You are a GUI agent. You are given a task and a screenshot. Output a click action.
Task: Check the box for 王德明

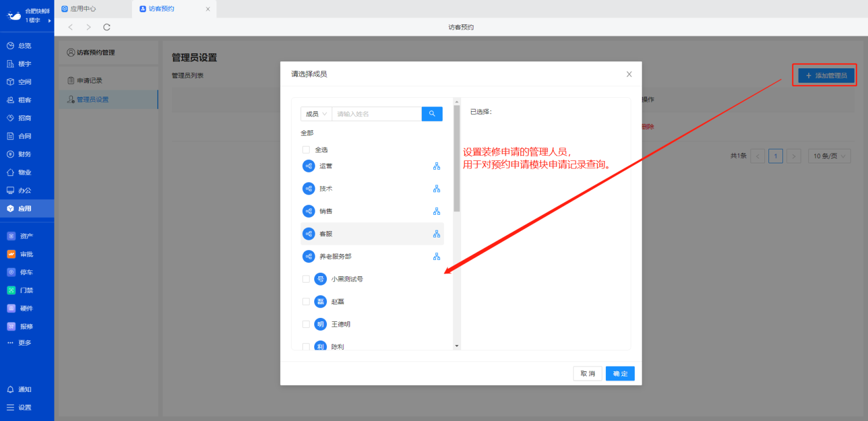[306, 324]
